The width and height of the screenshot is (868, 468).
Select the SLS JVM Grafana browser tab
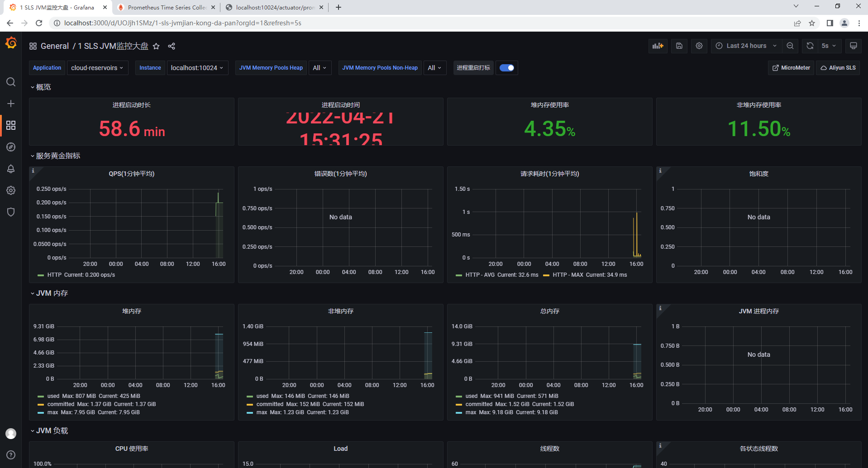(58, 7)
